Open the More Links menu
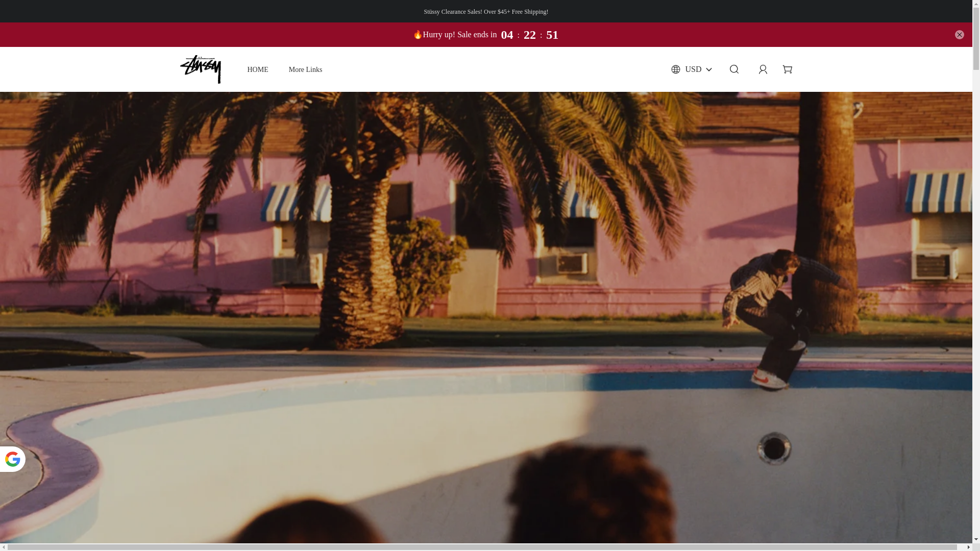The height and width of the screenshot is (551, 980). [305, 70]
